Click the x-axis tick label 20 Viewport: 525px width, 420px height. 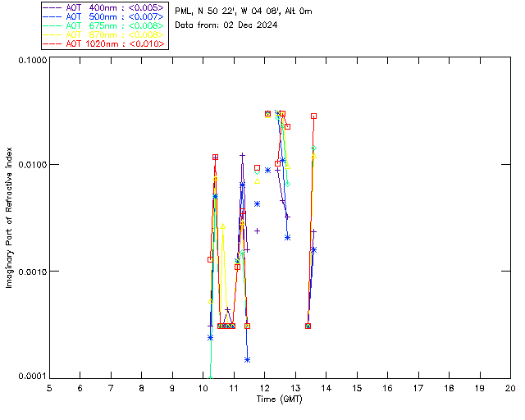tap(510, 388)
